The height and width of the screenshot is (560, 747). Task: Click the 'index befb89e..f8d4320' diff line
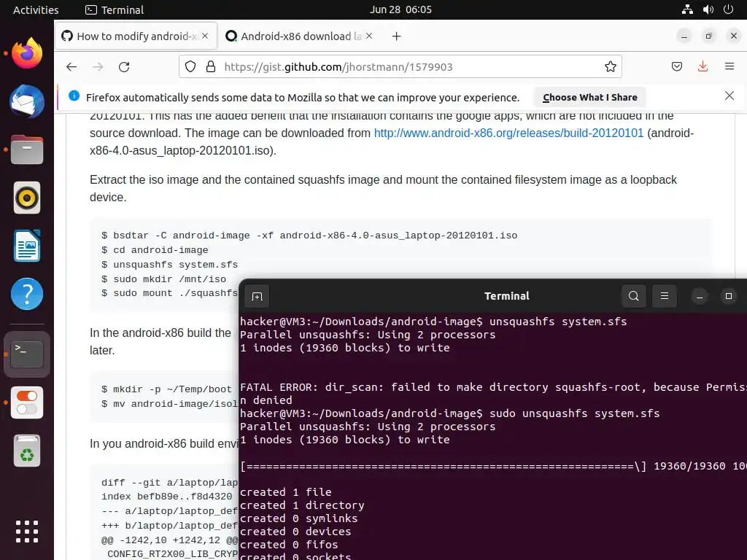pyautogui.click(x=167, y=497)
